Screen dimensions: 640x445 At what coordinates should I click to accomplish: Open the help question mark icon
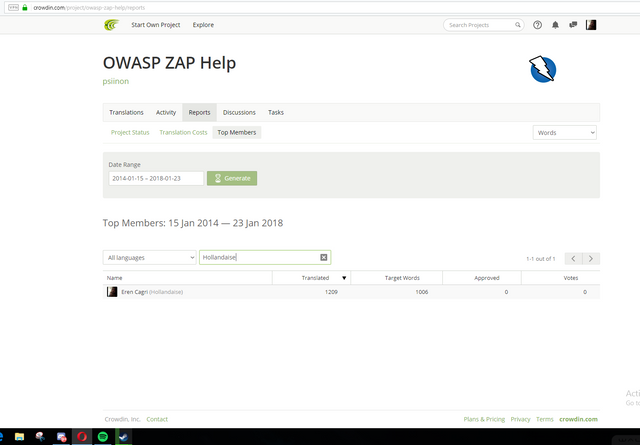(538, 25)
